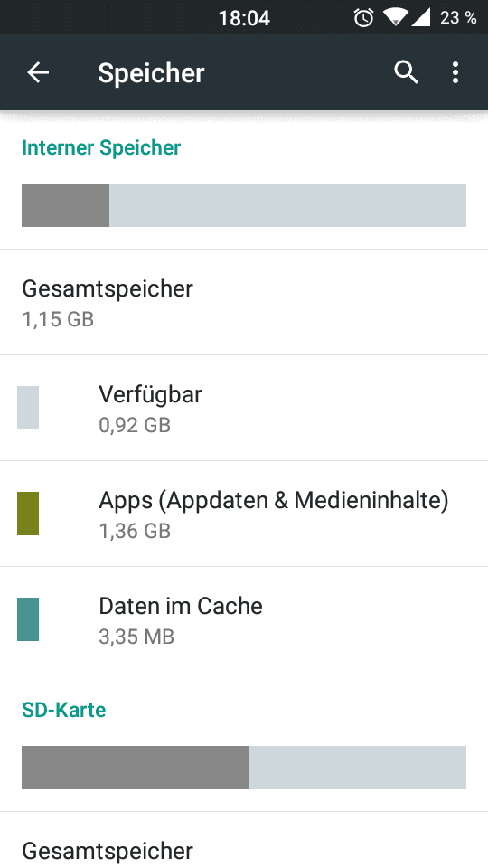The image size is (488, 868).
Task: Open the Gesamtspeicher 1,15 GB entry
Action: click(244, 302)
